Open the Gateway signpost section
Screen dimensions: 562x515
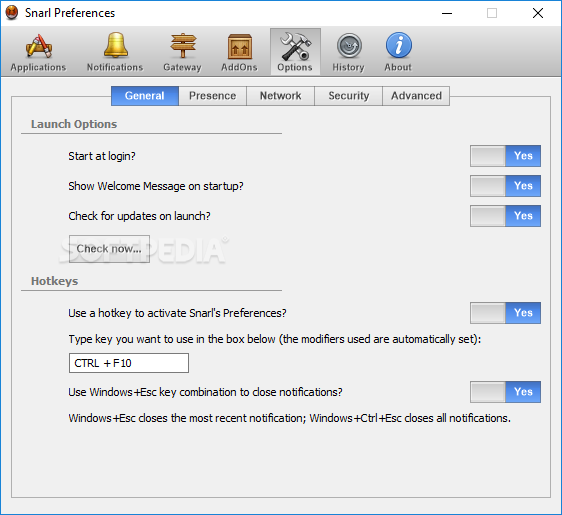pyautogui.click(x=182, y=52)
